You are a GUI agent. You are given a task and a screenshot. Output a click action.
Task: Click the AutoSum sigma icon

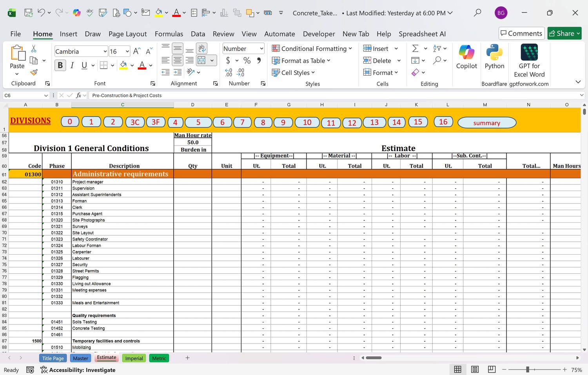415,49
